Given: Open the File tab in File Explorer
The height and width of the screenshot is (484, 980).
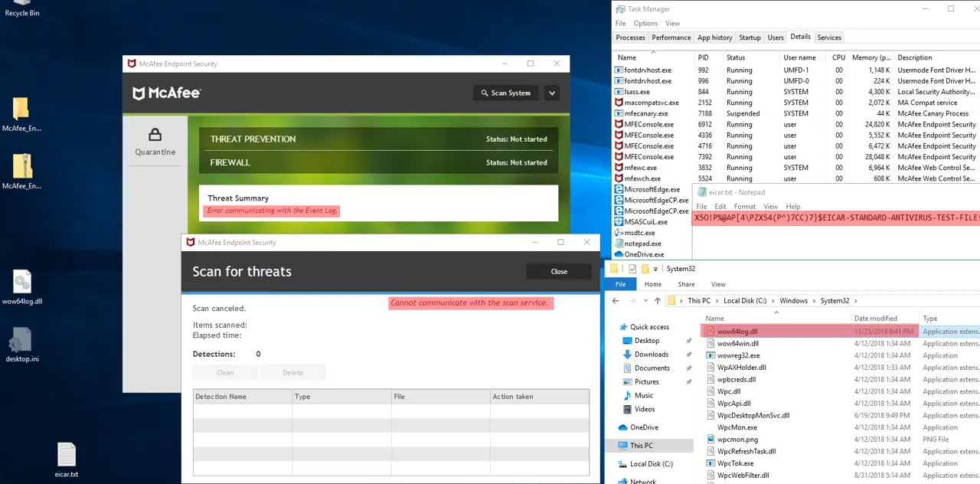Looking at the screenshot, I should (x=620, y=284).
